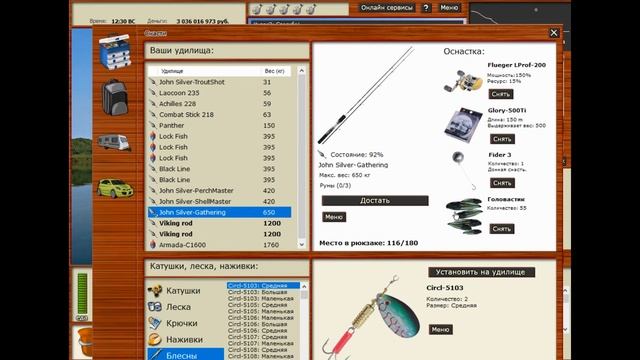Select John Silver-TroutShot rod row

219,82
